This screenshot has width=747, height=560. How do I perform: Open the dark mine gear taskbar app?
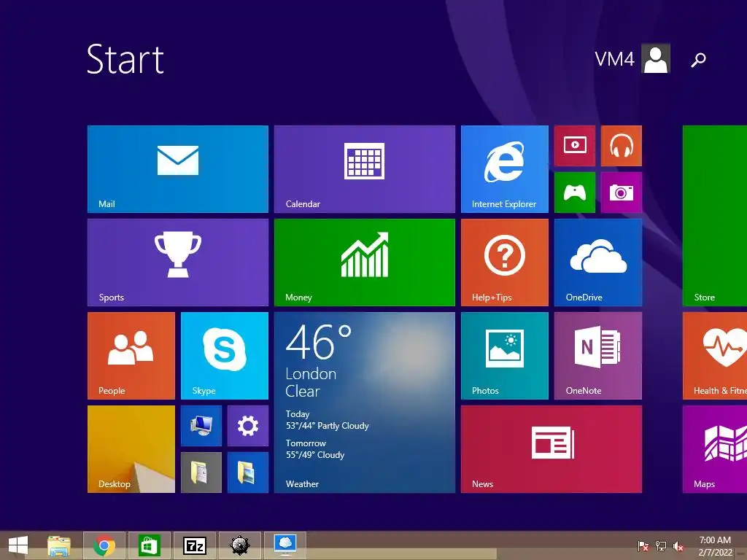coord(239,545)
